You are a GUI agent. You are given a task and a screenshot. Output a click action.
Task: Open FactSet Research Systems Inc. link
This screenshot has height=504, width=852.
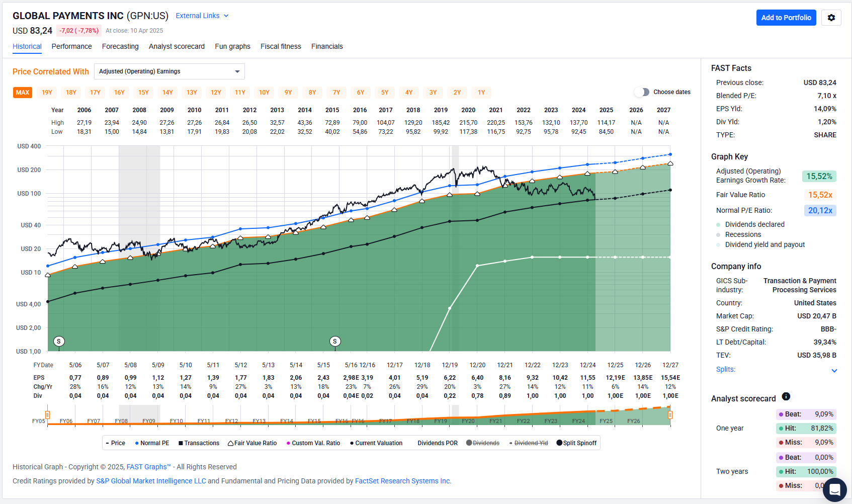pos(403,481)
